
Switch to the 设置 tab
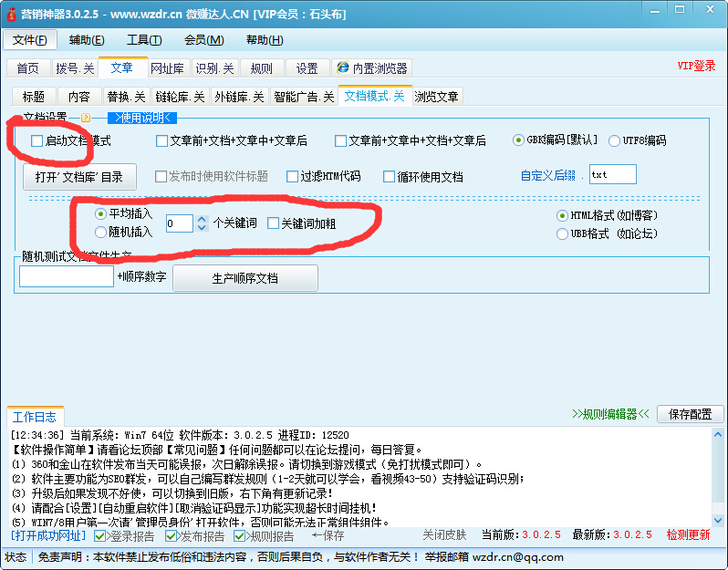pos(307,68)
